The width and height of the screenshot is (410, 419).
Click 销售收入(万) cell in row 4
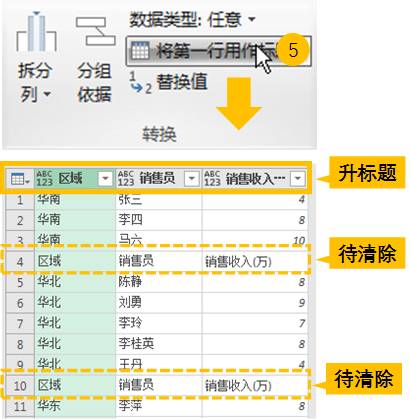(x=254, y=261)
